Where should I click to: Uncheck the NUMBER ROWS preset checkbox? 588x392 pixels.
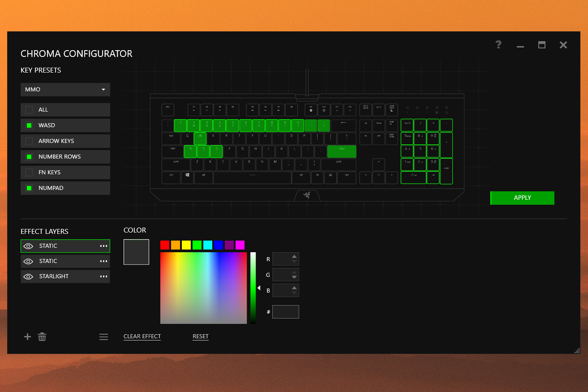pyautogui.click(x=29, y=157)
